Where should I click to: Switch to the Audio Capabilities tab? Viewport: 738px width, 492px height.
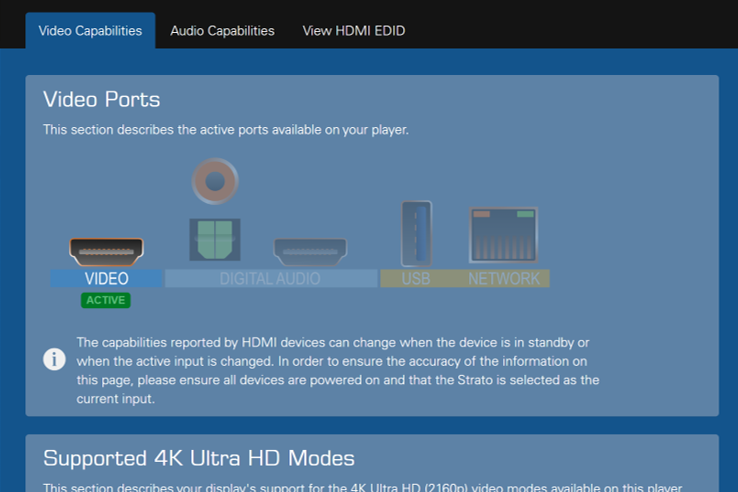click(x=222, y=31)
